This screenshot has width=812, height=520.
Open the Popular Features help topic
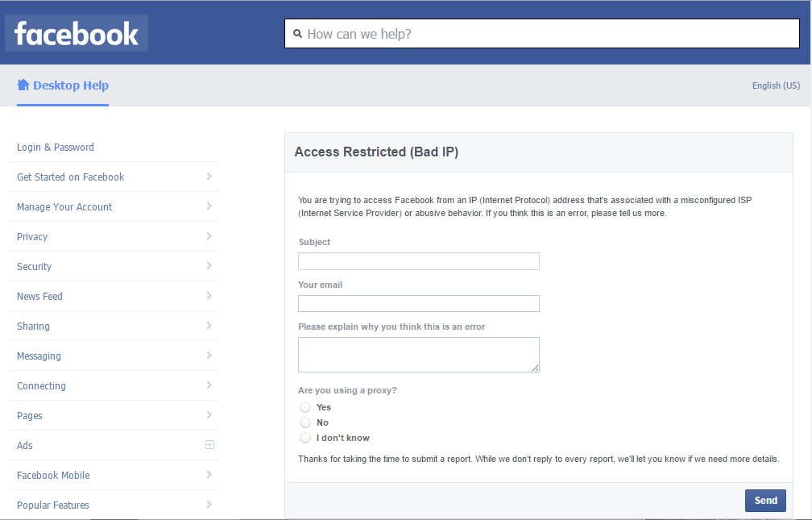click(53, 505)
